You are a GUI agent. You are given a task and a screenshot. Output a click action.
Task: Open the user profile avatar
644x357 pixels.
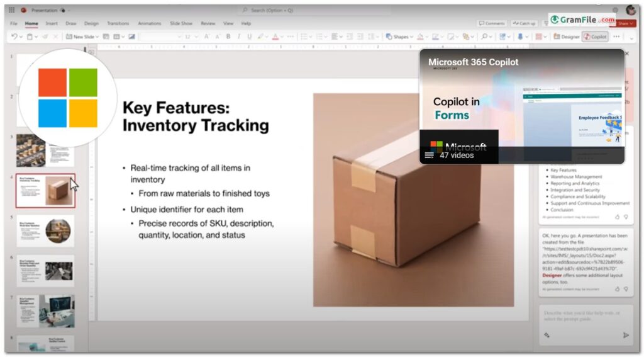pyautogui.click(x=631, y=10)
